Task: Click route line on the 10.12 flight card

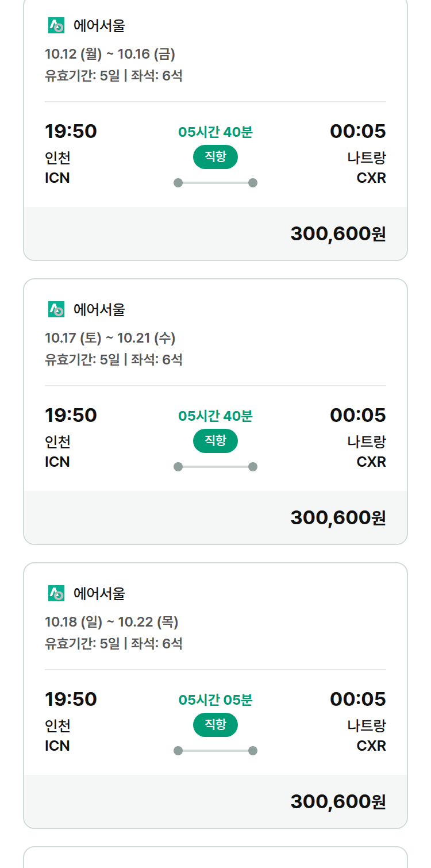Action: (x=215, y=183)
